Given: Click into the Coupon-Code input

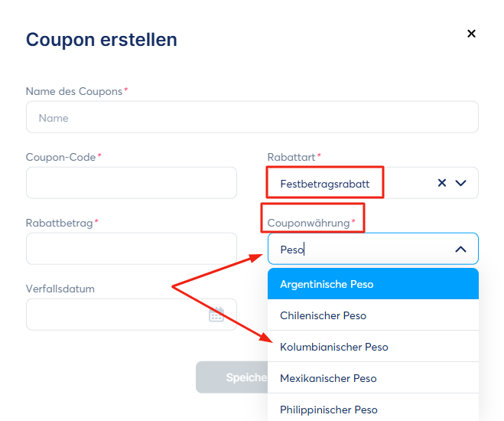Looking at the screenshot, I should (x=132, y=183).
